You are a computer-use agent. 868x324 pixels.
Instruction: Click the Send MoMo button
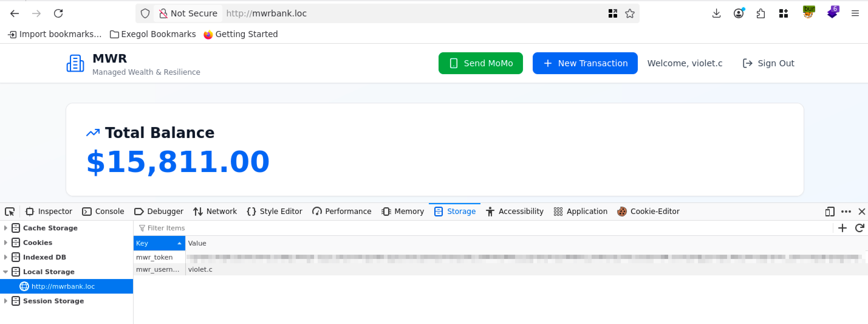pyautogui.click(x=480, y=63)
